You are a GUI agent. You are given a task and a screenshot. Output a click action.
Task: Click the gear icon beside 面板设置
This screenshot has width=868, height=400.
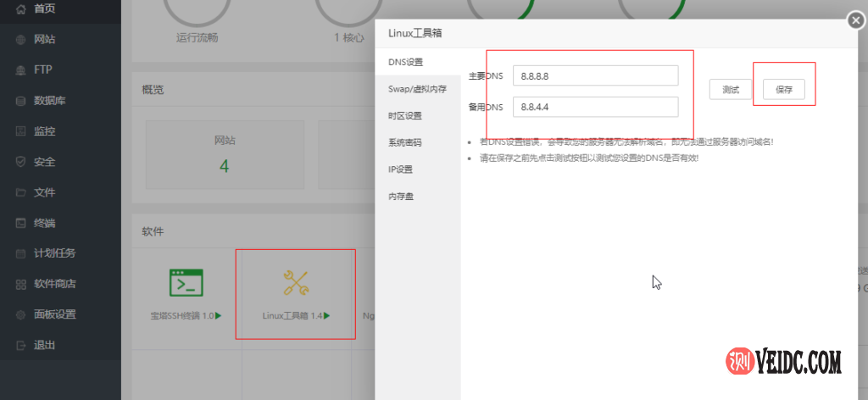click(21, 314)
